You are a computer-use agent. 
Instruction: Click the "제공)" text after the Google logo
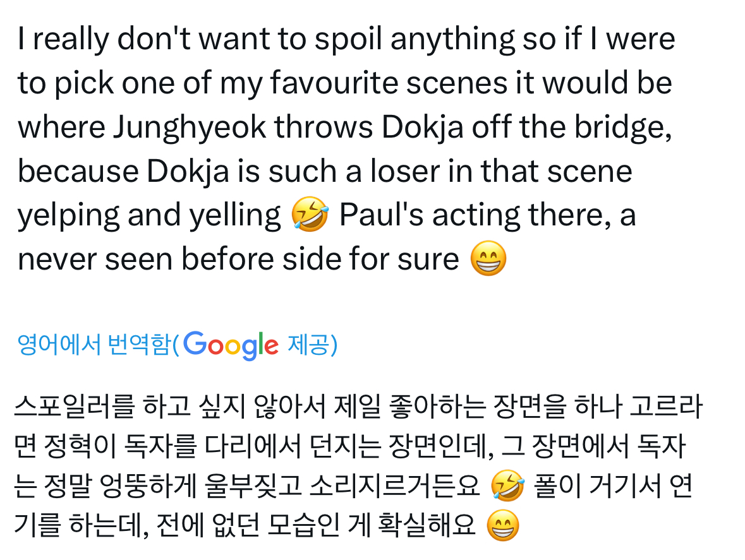pyautogui.click(x=313, y=345)
